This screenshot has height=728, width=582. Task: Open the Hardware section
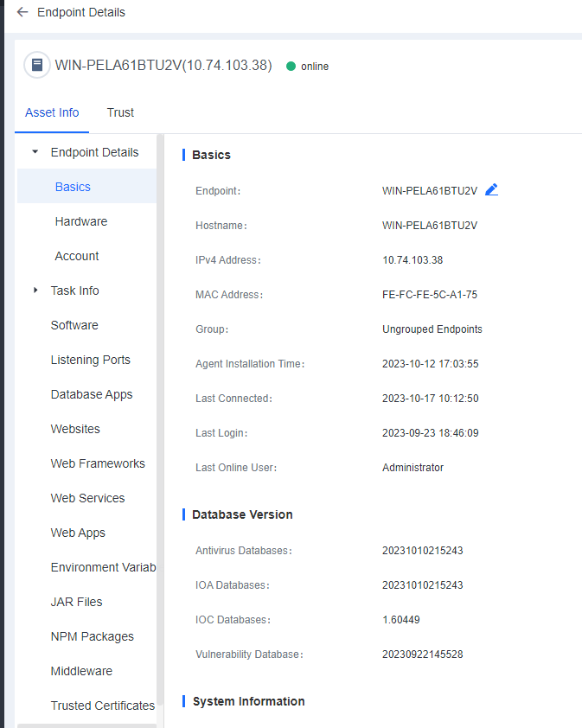click(80, 221)
